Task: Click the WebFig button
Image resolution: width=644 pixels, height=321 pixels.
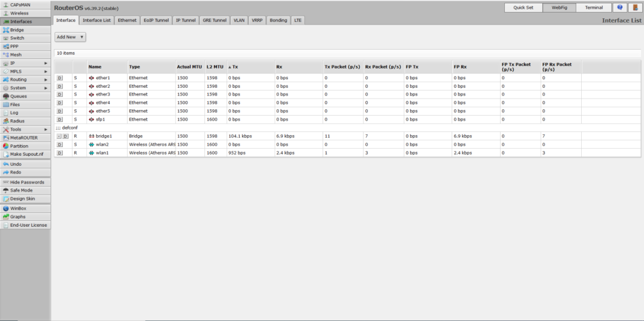Action: pos(559,8)
